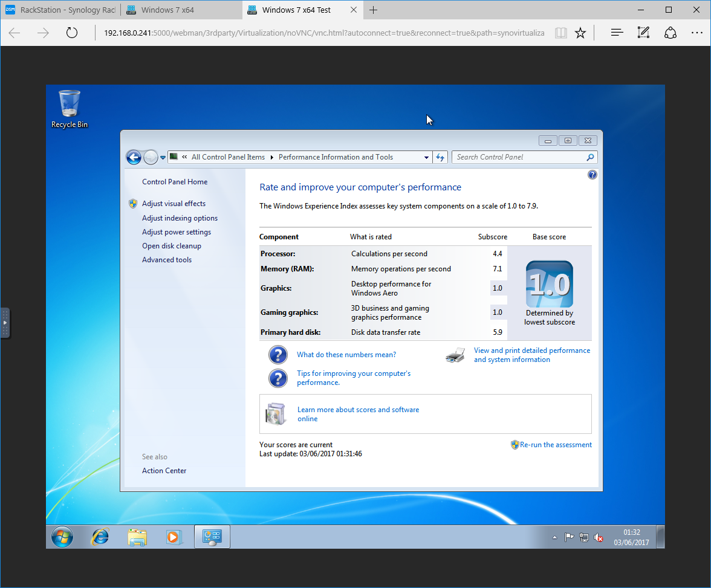711x588 pixels.
Task: Open a new browser tab
Action: [373, 10]
